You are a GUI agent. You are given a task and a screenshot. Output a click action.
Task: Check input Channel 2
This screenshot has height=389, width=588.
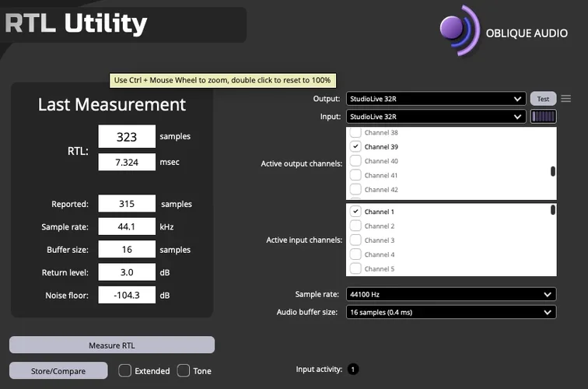(x=355, y=226)
